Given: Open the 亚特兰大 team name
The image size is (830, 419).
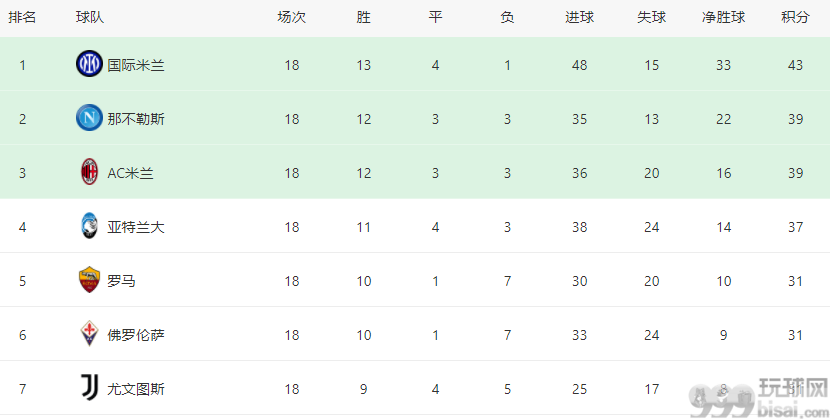Looking at the screenshot, I should pyautogui.click(x=136, y=227).
